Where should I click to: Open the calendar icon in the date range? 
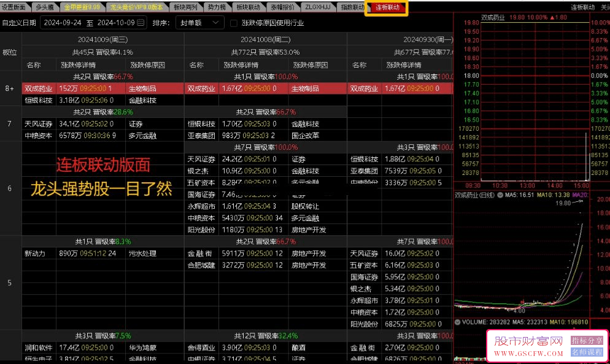point(141,23)
